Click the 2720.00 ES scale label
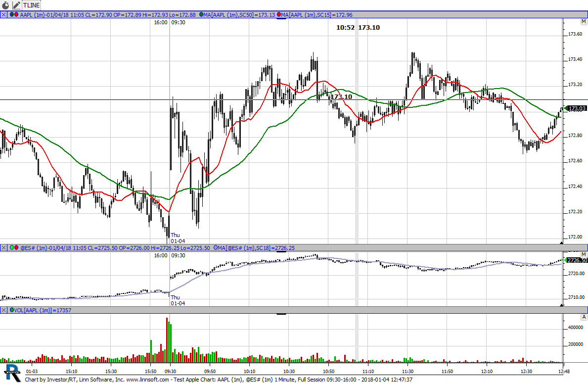 point(576,274)
